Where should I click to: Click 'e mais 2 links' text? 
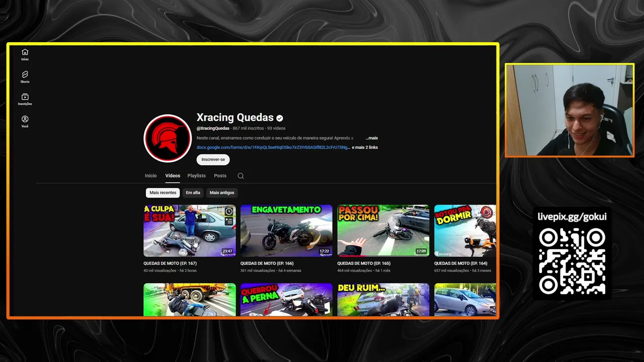coord(365,147)
